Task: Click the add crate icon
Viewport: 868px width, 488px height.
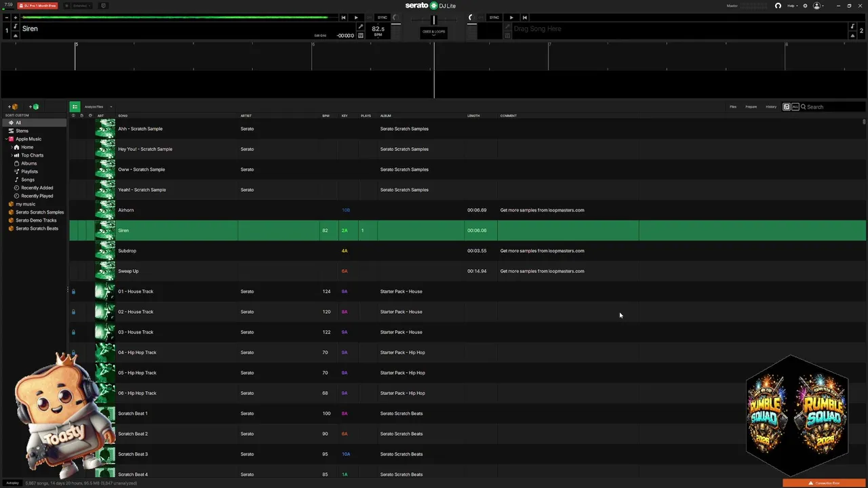Action: 13,106
